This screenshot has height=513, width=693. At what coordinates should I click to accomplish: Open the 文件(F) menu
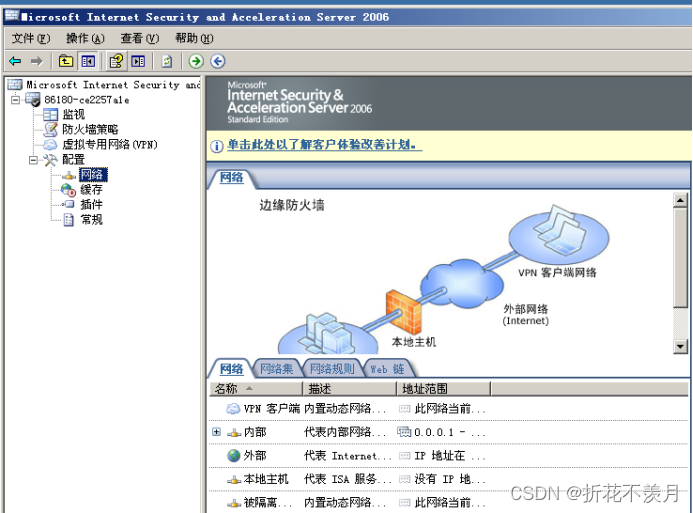[x=31, y=38]
